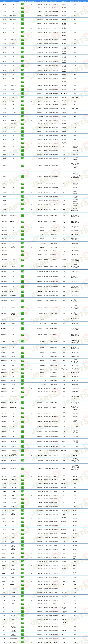Click fuel icon in AUDI COUPE 6A row
The image size is (88, 644).
coord(23,113)
